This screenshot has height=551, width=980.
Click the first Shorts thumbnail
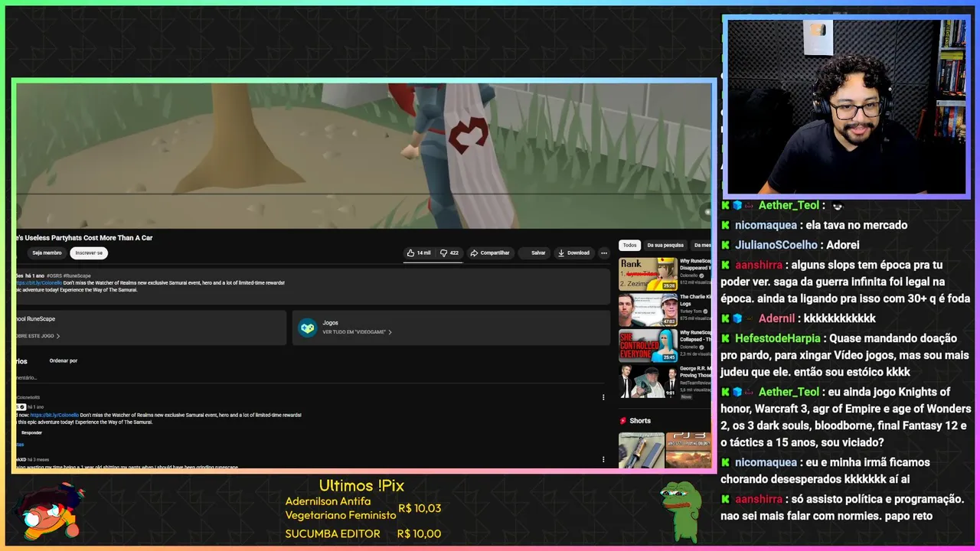(641, 449)
